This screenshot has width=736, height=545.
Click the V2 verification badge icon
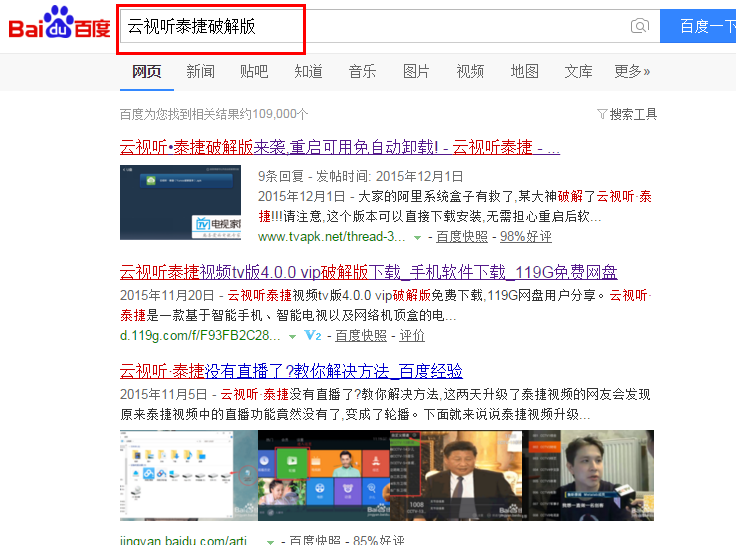click(x=313, y=336)
